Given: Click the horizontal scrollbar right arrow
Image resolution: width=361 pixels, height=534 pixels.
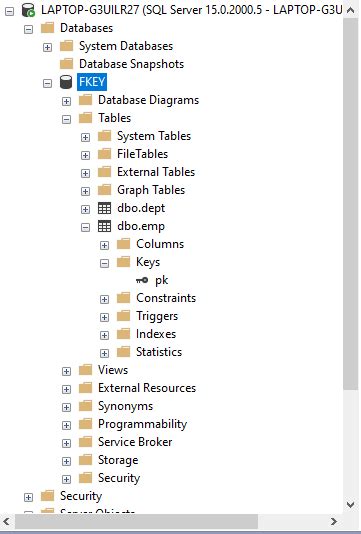Looking at the screenshot, I should coord(334,521).
